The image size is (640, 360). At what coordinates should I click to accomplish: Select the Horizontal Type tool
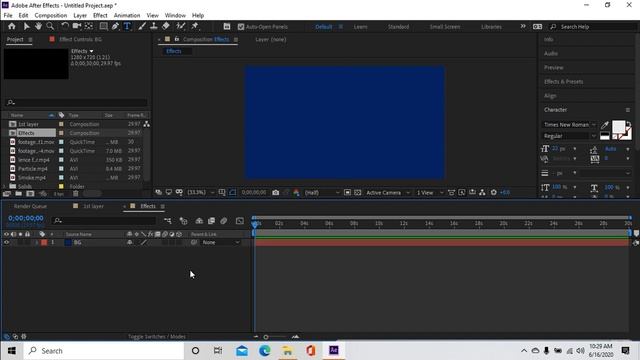(x=127, y=26)
